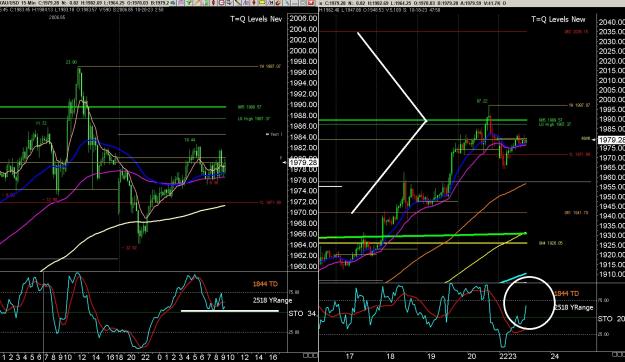625x362 pixels.
Task: Click '2518 YRange' label in left stochastic panel
Action: (x=272, y=300)
